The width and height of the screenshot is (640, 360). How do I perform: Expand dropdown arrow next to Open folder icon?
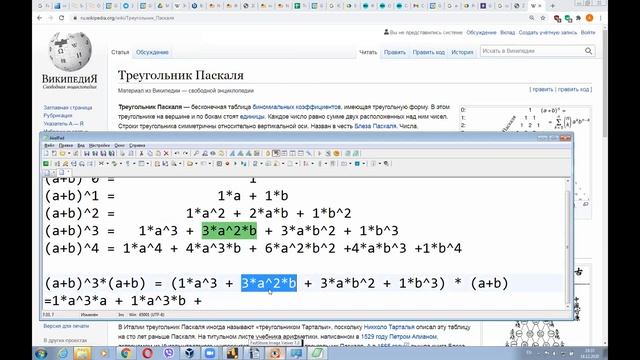click(69, 153)
